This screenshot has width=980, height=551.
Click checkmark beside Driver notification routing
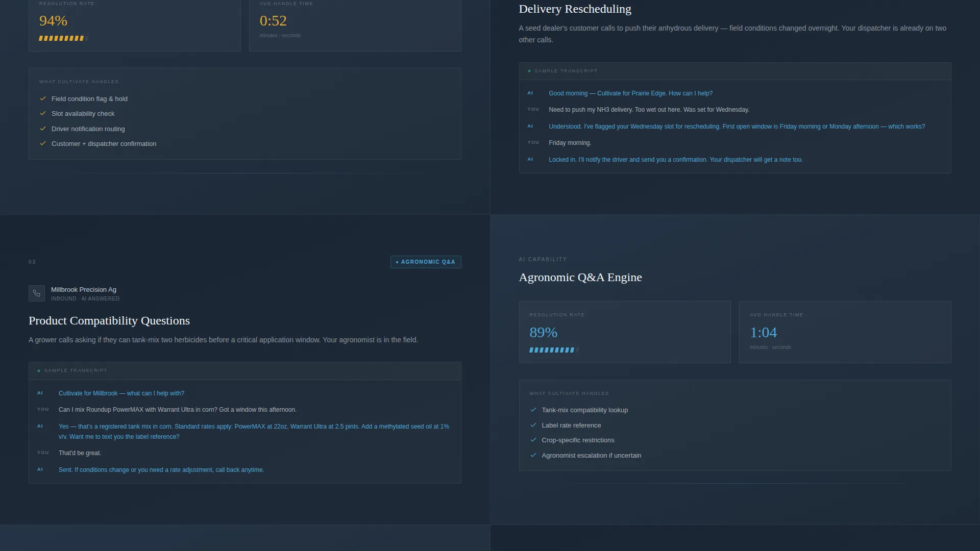click(43, 129)
